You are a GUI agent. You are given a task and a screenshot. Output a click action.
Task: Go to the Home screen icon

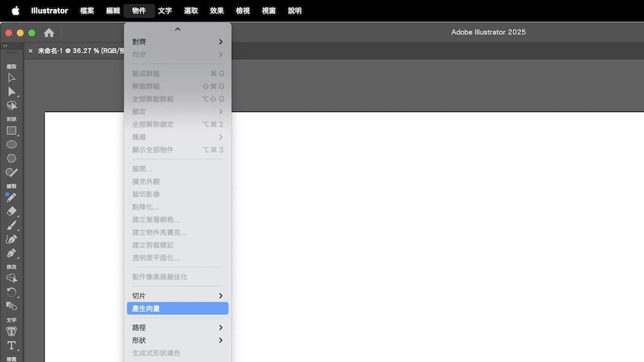tap(49, 32)
